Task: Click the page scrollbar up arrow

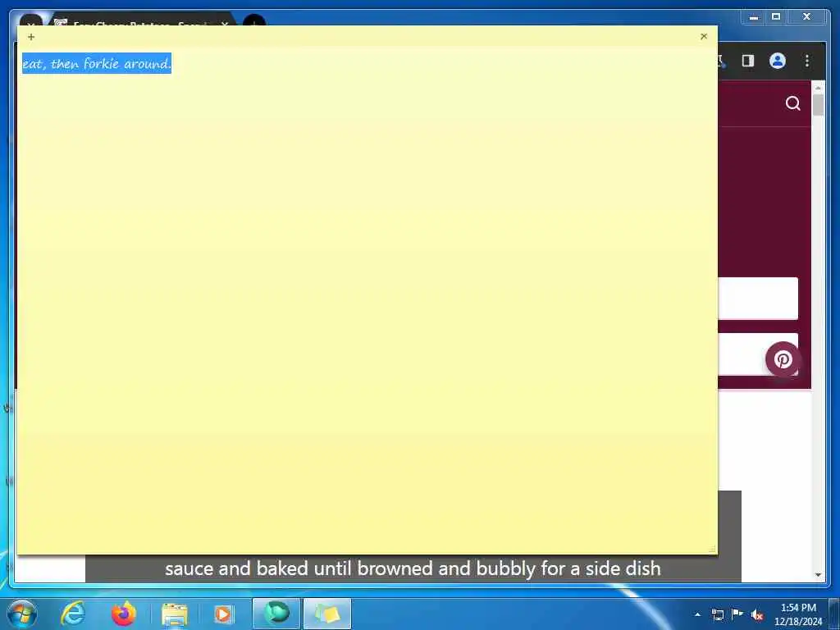Action: pos(818,87)
